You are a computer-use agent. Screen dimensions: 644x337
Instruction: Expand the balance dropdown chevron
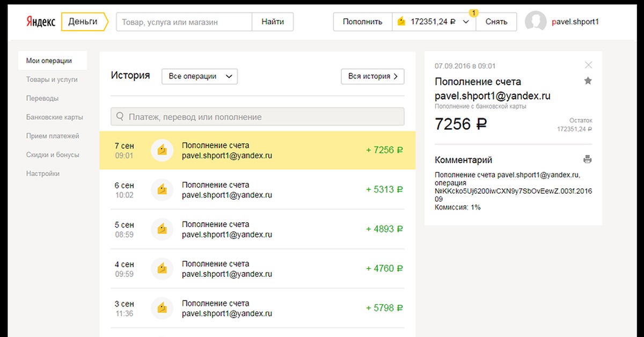tap(466, 22)
